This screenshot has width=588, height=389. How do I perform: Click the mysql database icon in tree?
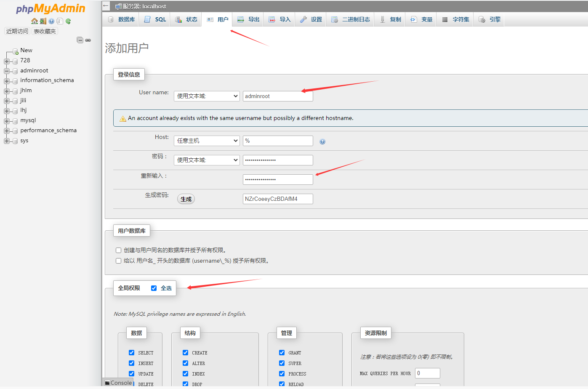point(15,121)
